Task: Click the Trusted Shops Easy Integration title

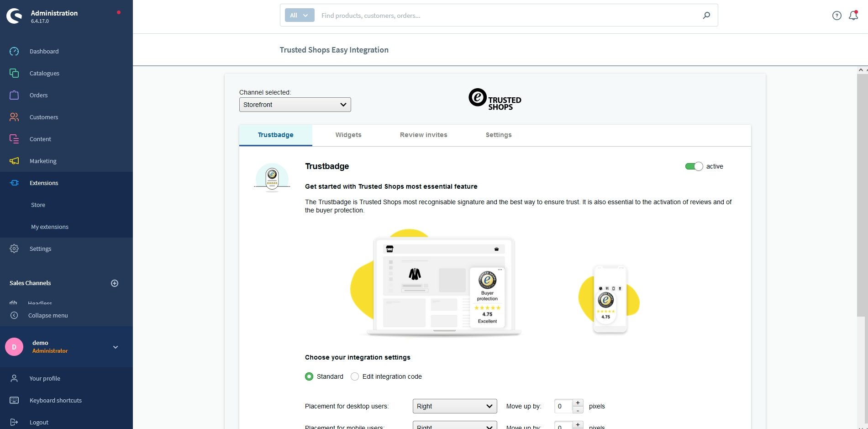Action: (x=334, y=50)
